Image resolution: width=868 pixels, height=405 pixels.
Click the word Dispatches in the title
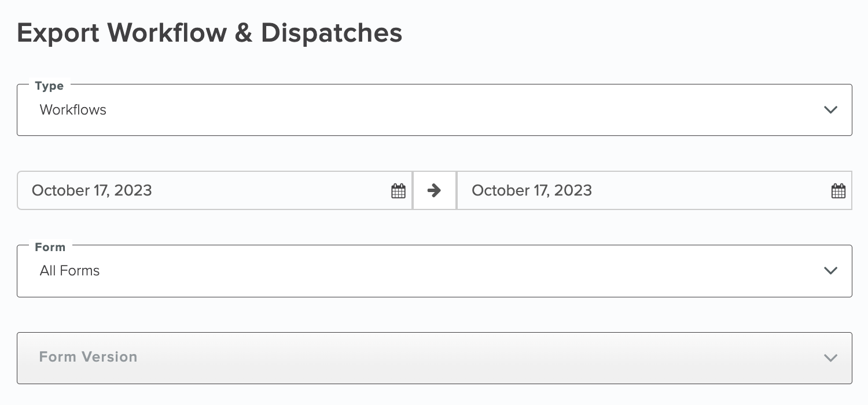(x=332, y=33)
